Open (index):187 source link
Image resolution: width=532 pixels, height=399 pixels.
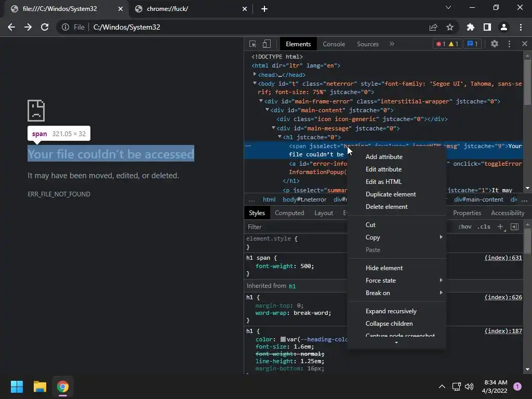tap(503, 331)
